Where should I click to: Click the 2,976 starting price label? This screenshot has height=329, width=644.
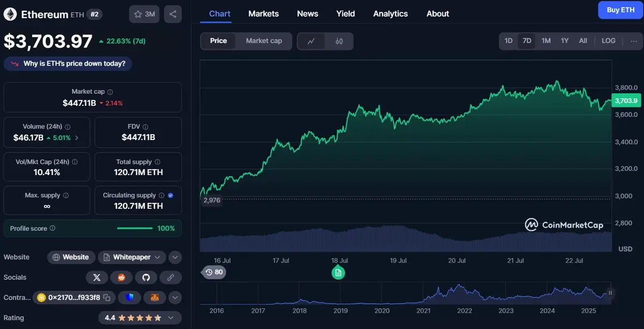[x=211, y=200]
